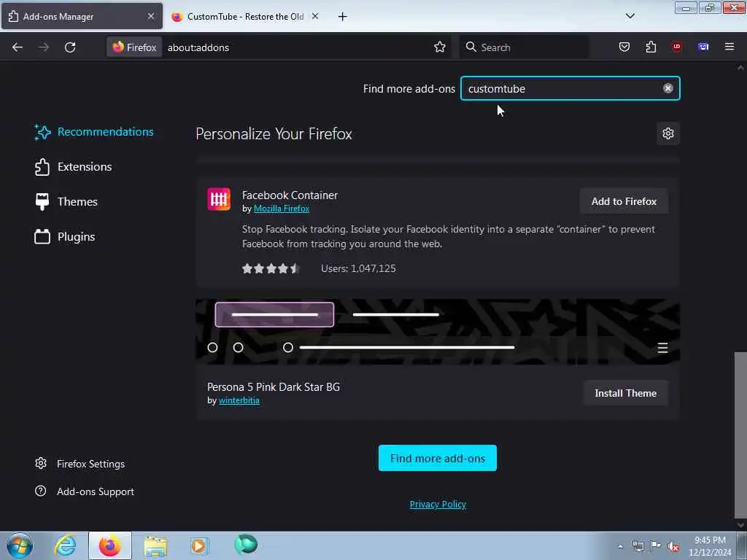
Task: Open the list all tabs dropdown
Action: (x=630, y=16)
